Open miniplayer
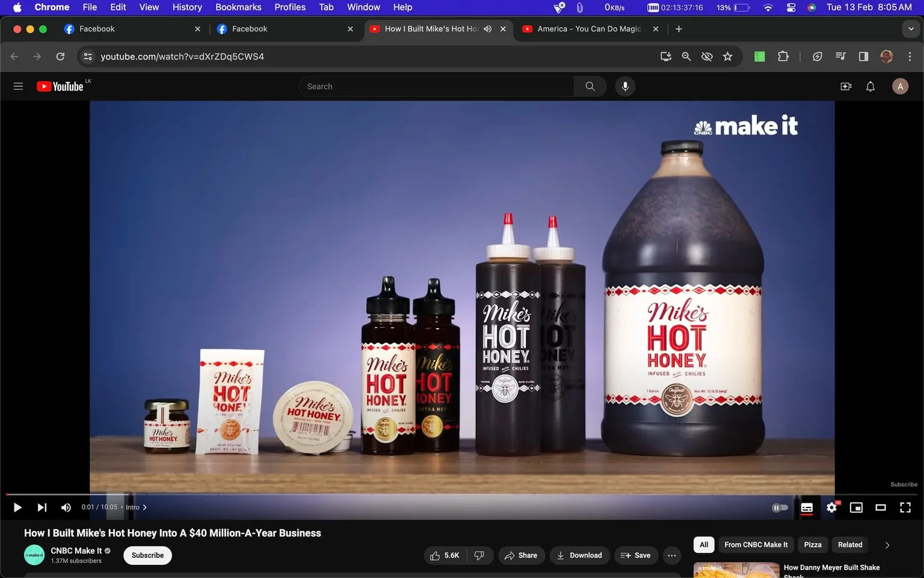 (x=856, y=508)
